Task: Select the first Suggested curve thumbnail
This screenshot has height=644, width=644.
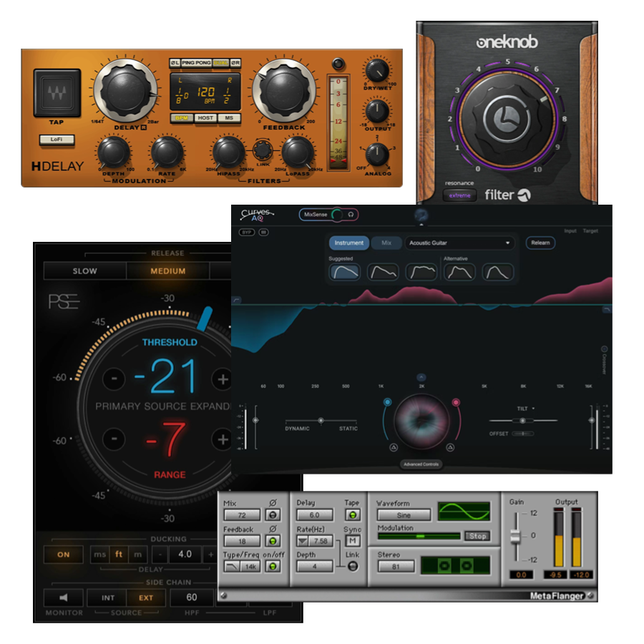Action: tap(344, 273)
